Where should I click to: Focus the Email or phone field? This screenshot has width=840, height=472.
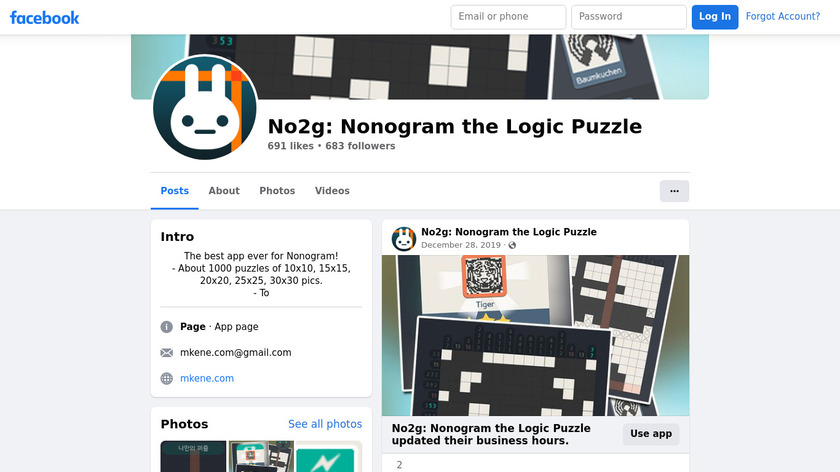(x=508, y=17)
